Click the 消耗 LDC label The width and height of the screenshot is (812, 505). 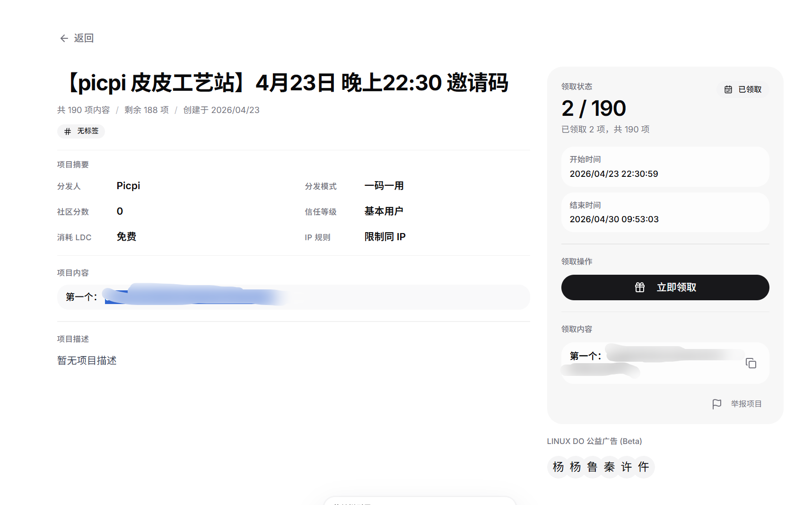pos(74,237)
